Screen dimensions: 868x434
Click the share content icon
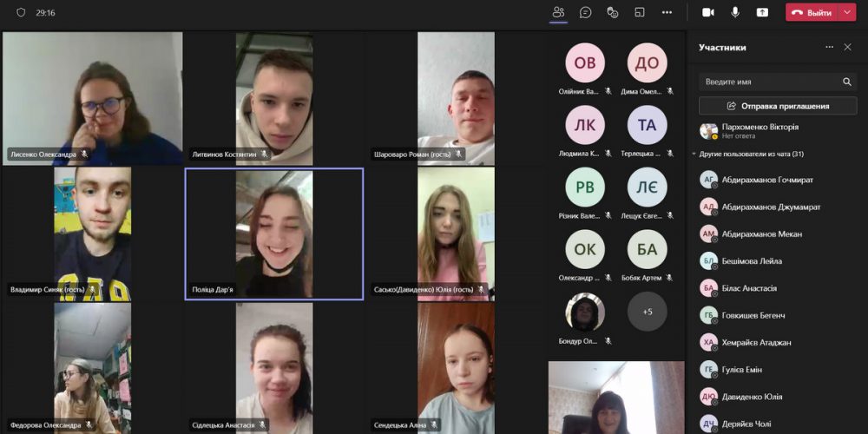point(762,12)
